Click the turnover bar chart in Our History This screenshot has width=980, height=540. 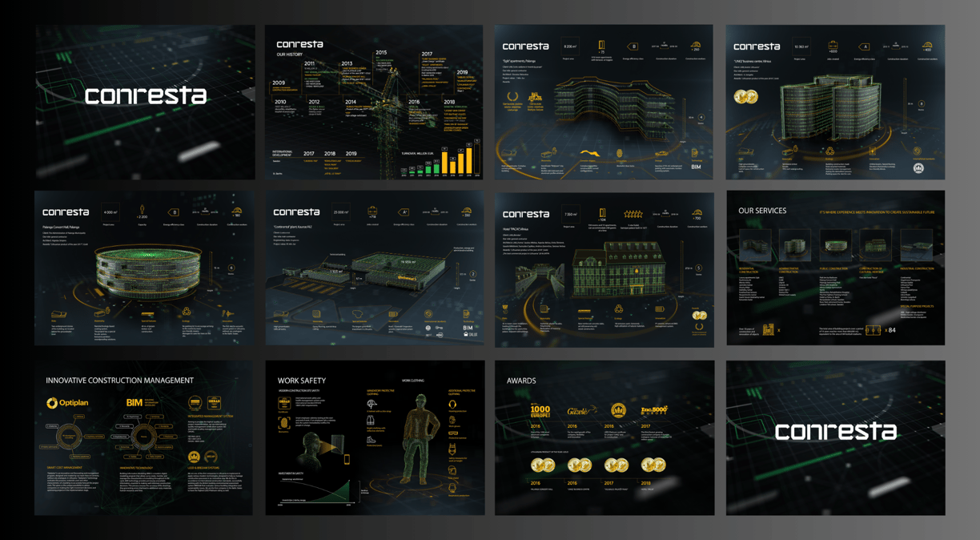tap(440, 158)
